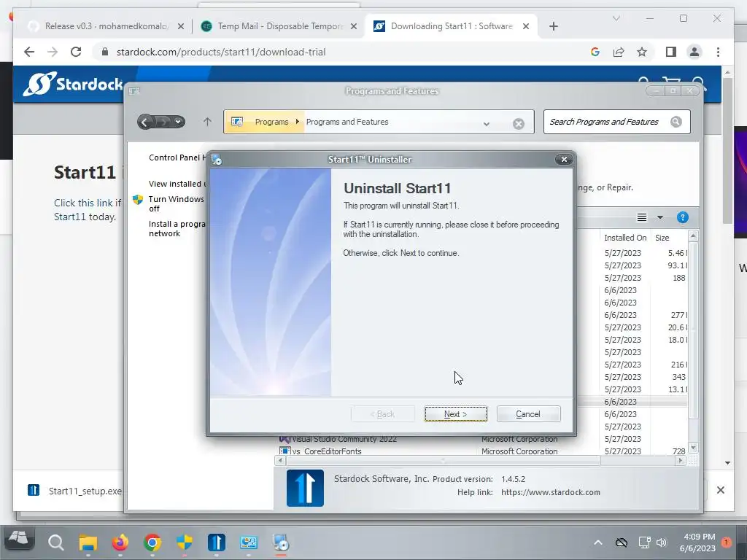Search Programs and Features field
Screen dimensions: 747x560
pos(617,122)
